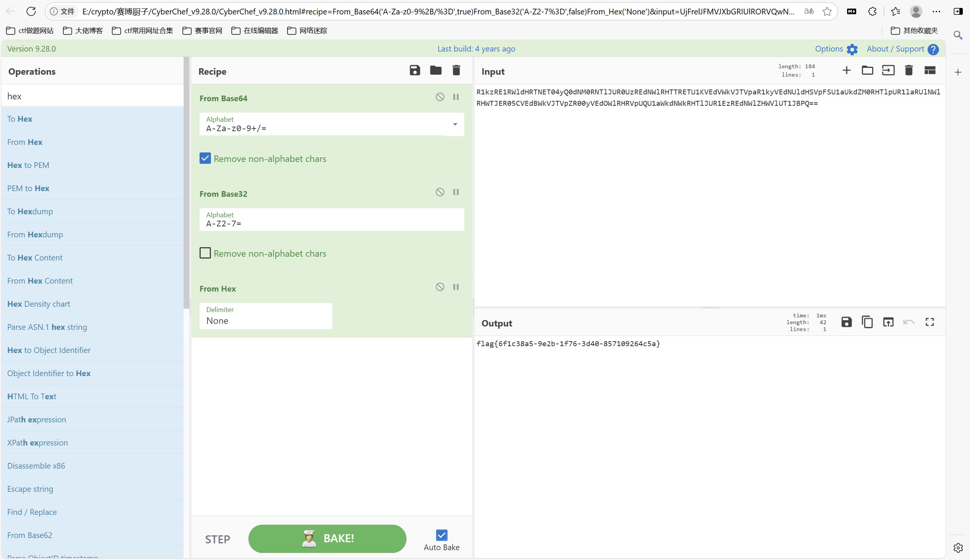This screenshot has height=560, width=970.
Task: Select To Hexdump operation
Action: point(93,211)
